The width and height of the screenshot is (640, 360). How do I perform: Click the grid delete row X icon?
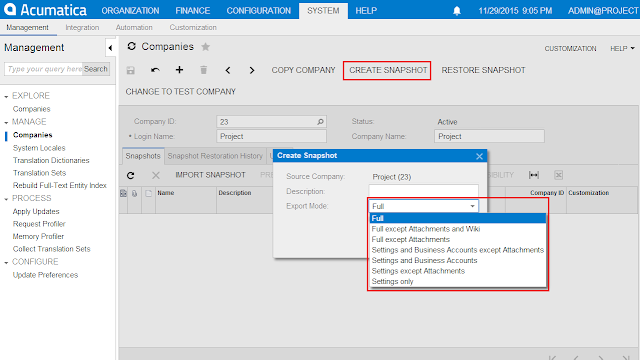point(156,175)
